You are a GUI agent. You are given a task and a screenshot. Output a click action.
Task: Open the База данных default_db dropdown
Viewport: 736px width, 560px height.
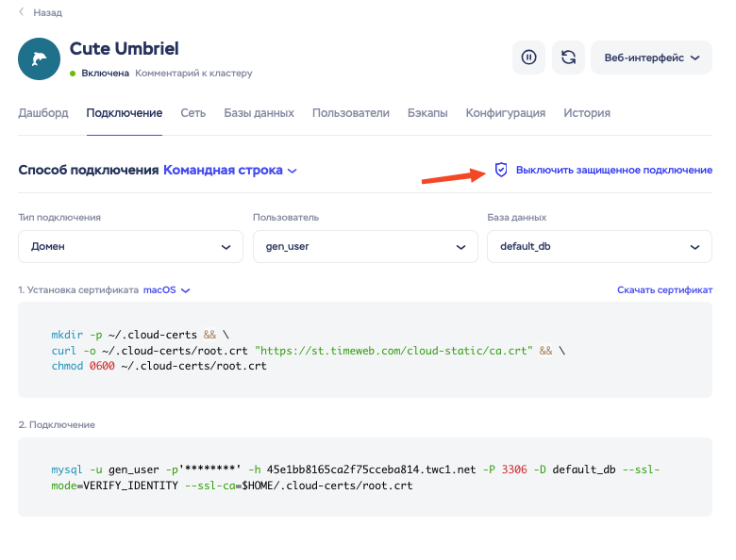(599, 246)
